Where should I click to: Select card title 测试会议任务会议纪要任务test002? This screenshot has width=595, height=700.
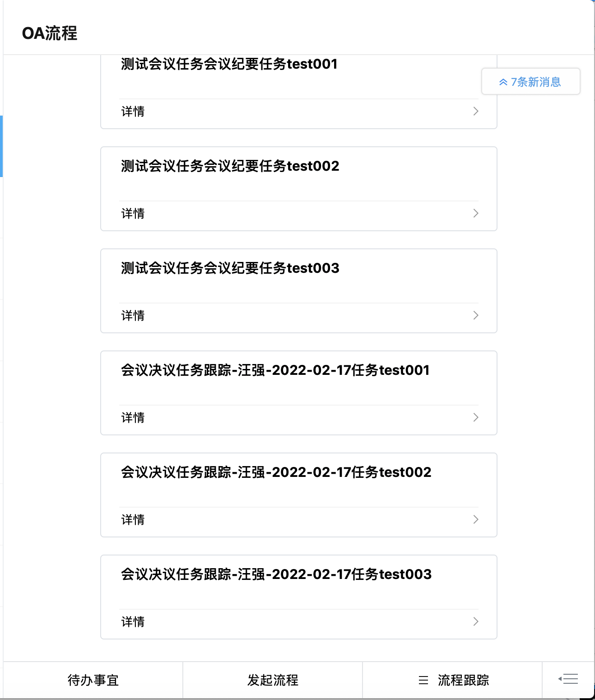tap(230, 166)
